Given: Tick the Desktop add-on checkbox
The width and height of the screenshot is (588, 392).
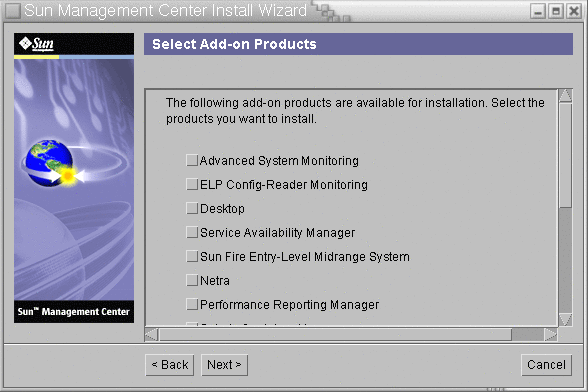Looking at the screenshot, I should (192, 209).
